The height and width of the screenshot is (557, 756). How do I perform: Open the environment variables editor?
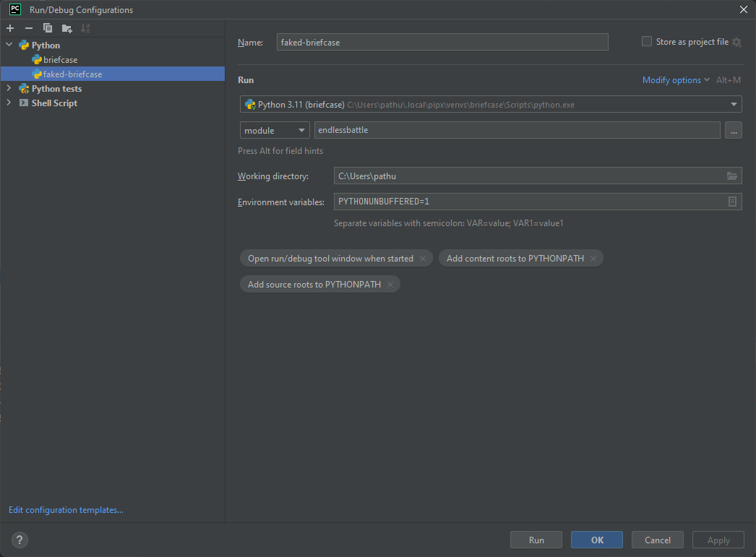(x=731, y=202)
